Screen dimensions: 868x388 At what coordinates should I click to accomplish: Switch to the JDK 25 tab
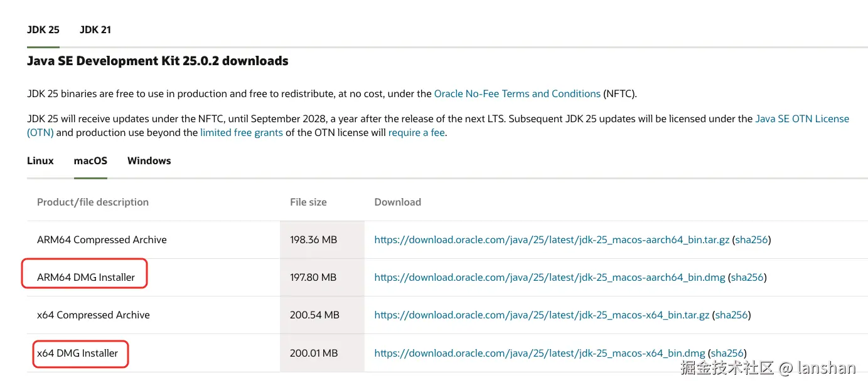pos(43,30)
